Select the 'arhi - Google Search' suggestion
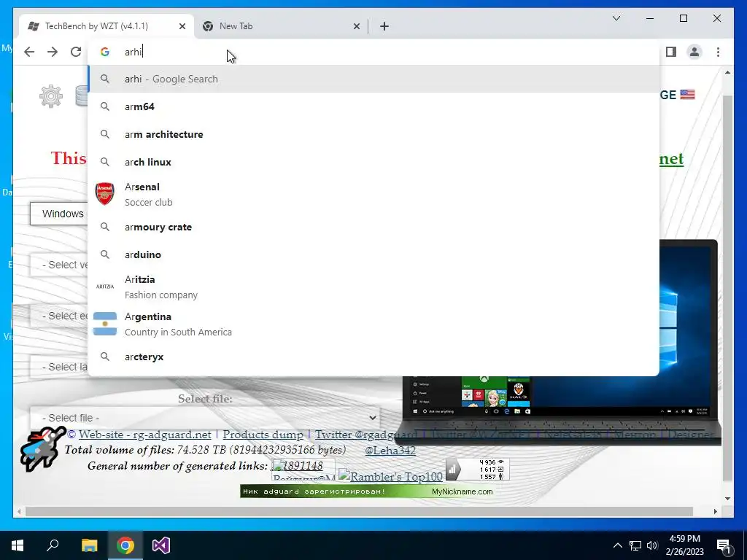 [374, 79]
